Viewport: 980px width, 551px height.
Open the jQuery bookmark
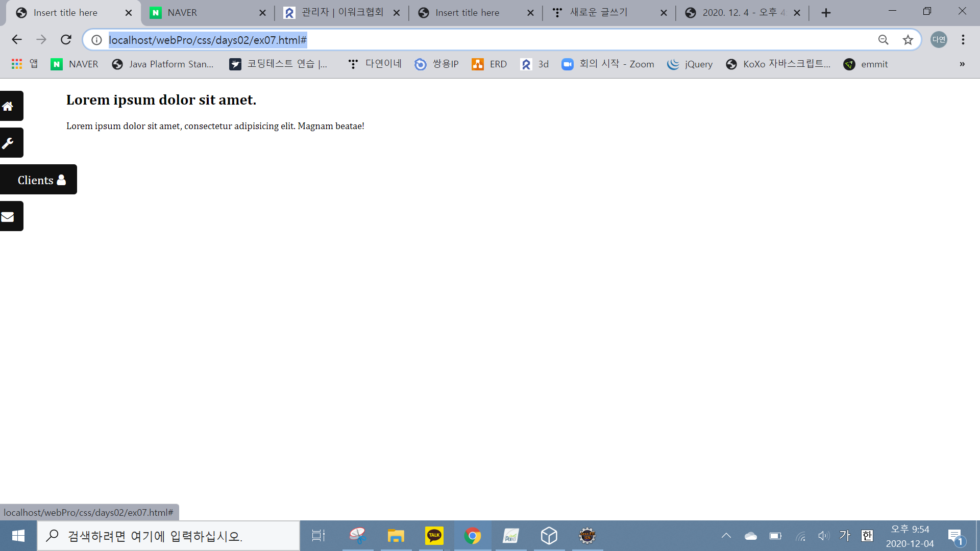[x=690, y=64]
